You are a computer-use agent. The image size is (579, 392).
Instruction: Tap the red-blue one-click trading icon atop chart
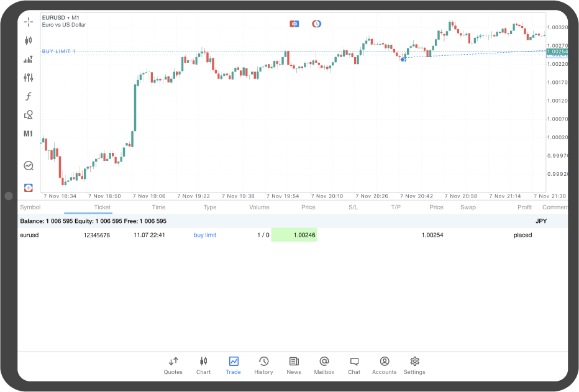[294, 24]
